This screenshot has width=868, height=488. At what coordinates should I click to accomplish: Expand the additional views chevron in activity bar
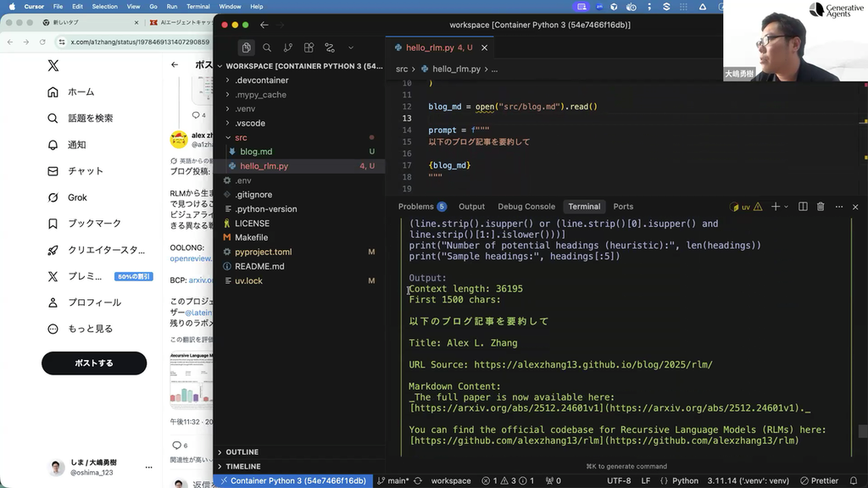350,47
